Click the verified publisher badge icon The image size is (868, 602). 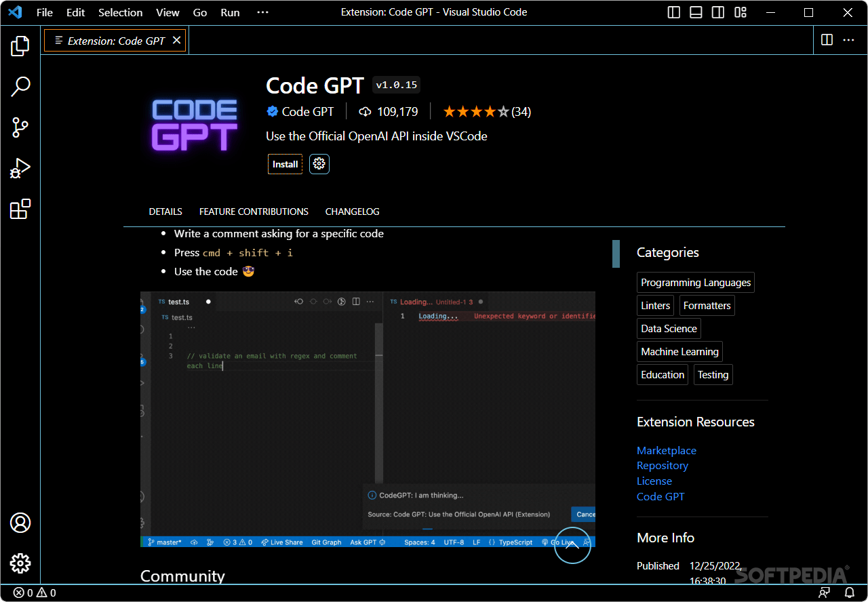click(x=273, y=112)
